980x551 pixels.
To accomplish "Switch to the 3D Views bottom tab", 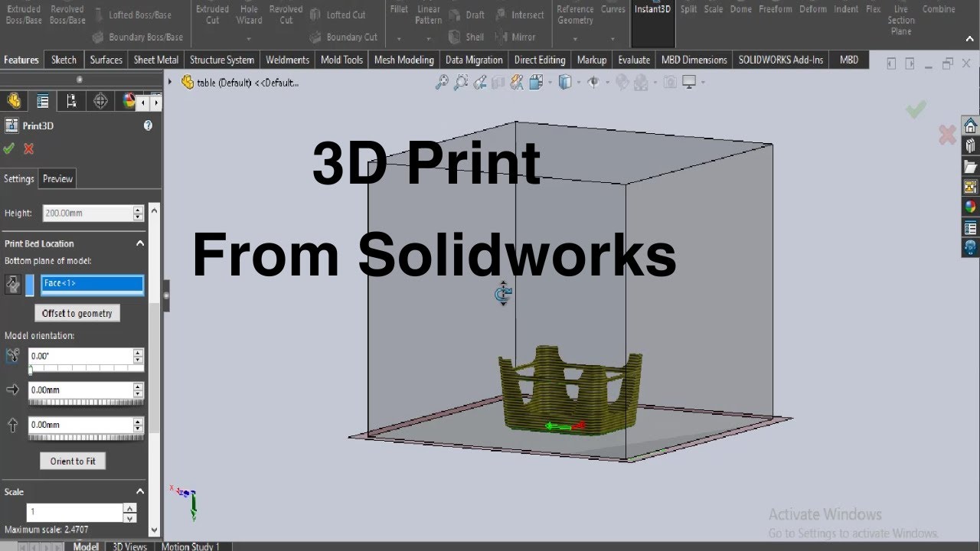I will (129, 546).
